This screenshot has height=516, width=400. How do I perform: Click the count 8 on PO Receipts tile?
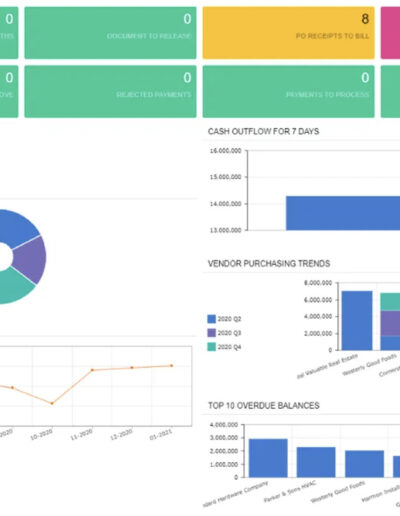click(365, 19)
